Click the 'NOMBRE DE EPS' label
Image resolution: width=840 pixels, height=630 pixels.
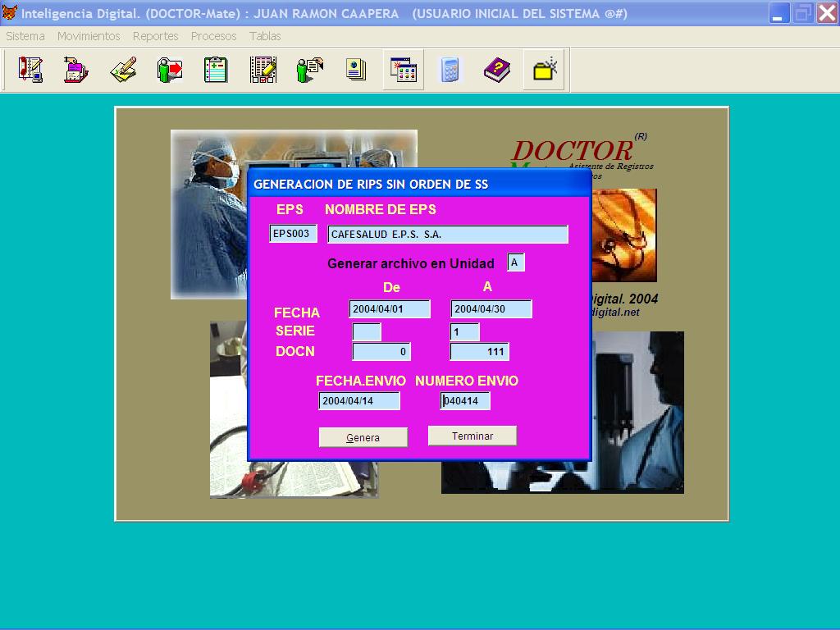click(381, 209)
